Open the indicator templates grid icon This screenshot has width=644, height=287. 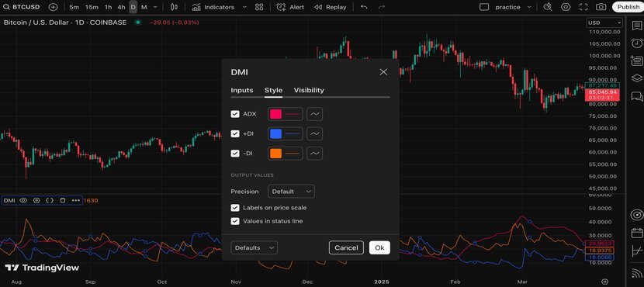(x=259, y=7)
